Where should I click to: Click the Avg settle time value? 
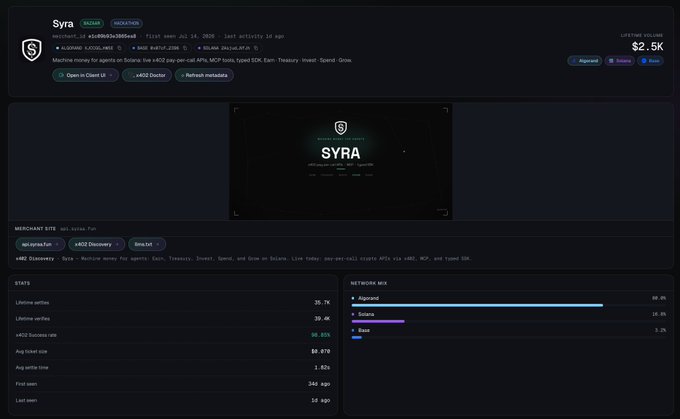click(x=322, y=368)
